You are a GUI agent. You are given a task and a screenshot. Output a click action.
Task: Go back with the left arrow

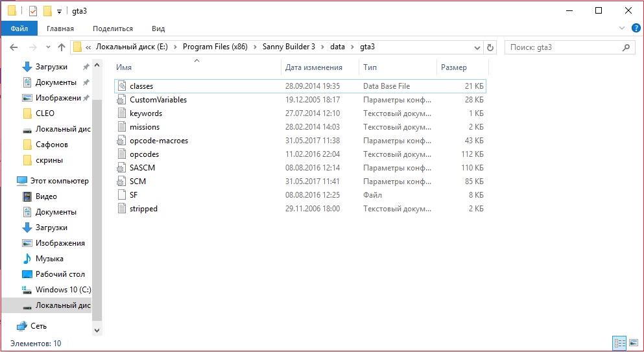(14, 47)
